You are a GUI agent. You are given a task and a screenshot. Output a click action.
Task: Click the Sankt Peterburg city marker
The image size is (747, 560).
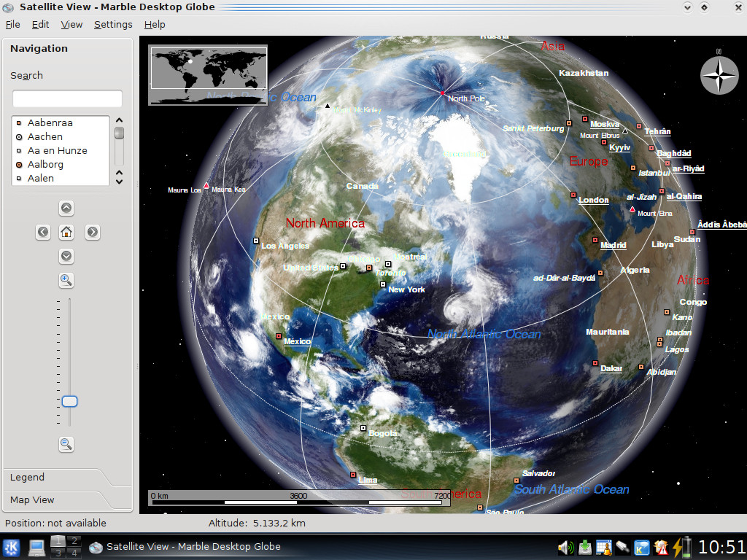[x=568, y=123]
